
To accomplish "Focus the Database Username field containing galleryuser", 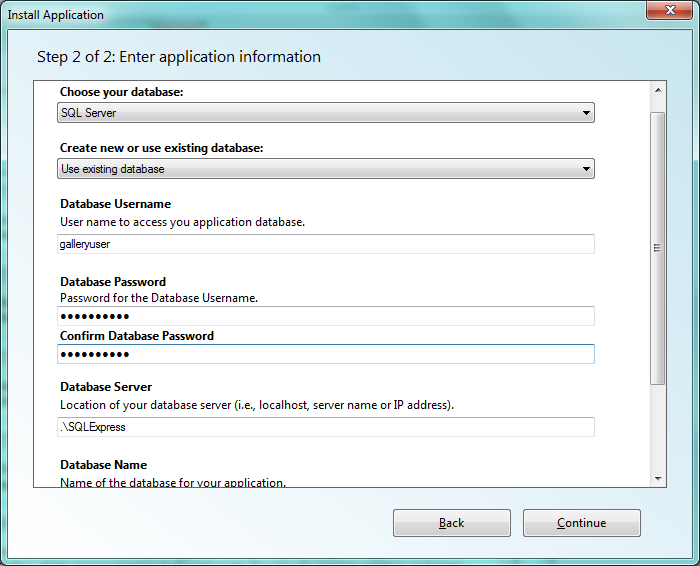I will (x=325, y=244).
